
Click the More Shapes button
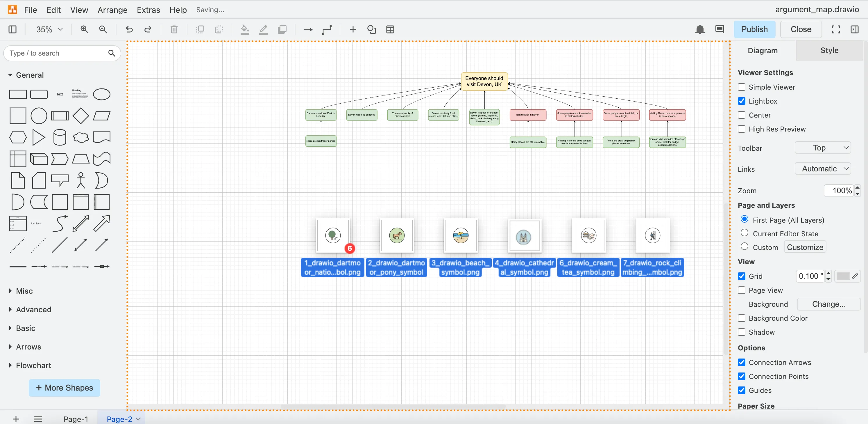(64, 388)
